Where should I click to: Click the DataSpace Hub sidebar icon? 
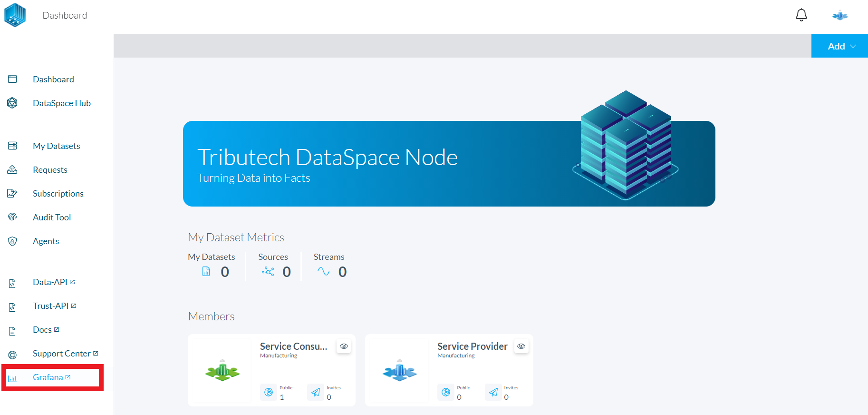point(12,103)
